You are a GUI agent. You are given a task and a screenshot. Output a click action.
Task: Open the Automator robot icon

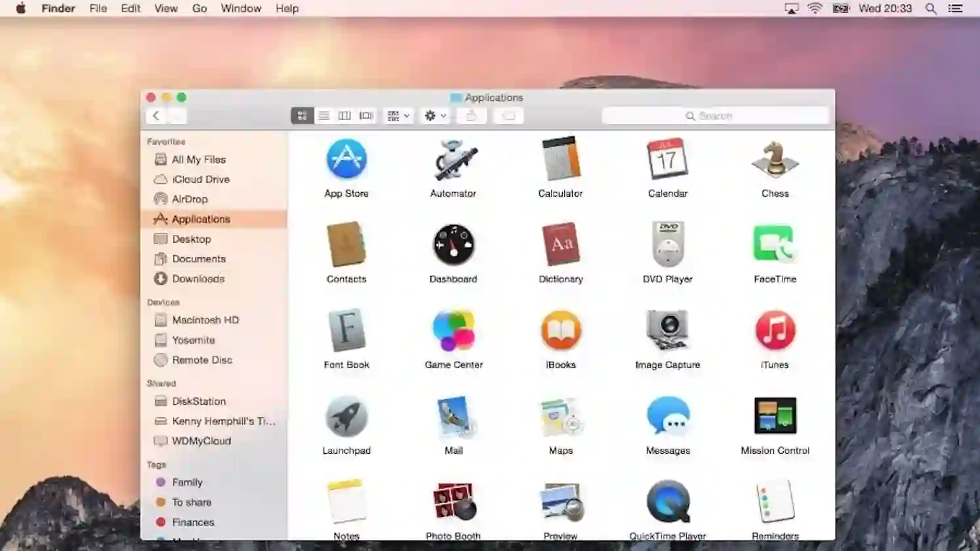[453, 161]
